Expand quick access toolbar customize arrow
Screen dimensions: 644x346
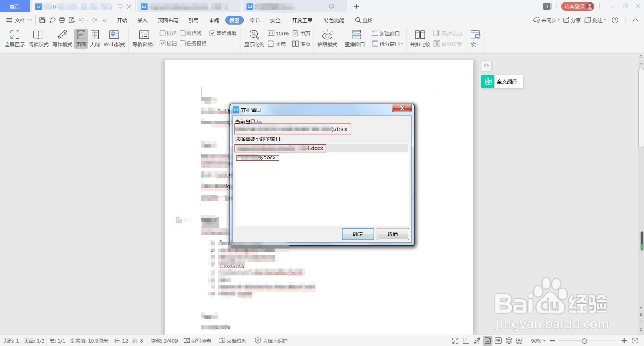(105, 20)
